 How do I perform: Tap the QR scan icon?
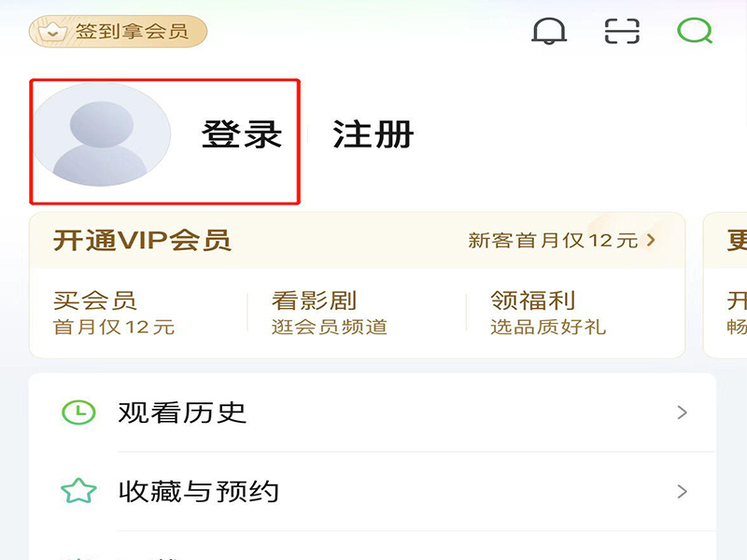(x=622, y=32)
